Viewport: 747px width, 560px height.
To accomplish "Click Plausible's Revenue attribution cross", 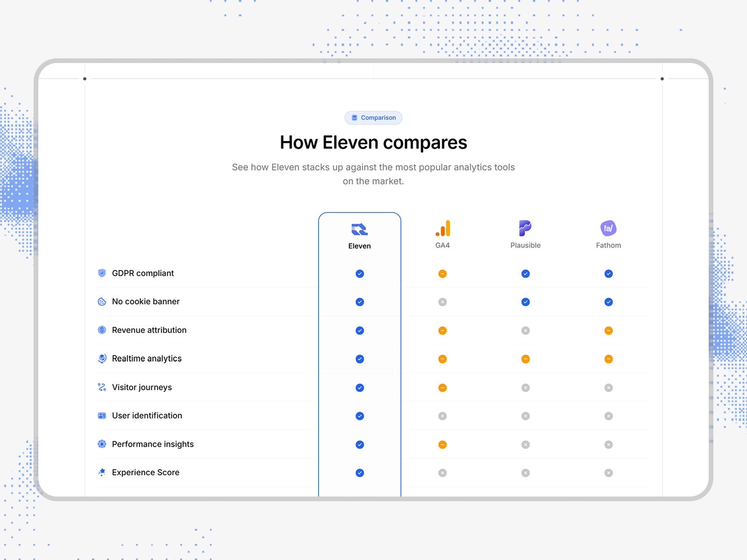I will (526, 330).
